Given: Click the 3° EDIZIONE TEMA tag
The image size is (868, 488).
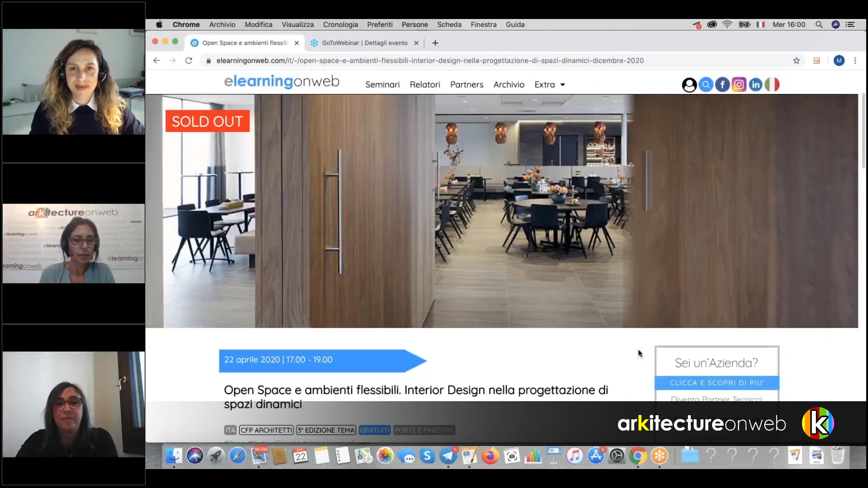Looking at the screenshot, I should [x=326, y=430].
